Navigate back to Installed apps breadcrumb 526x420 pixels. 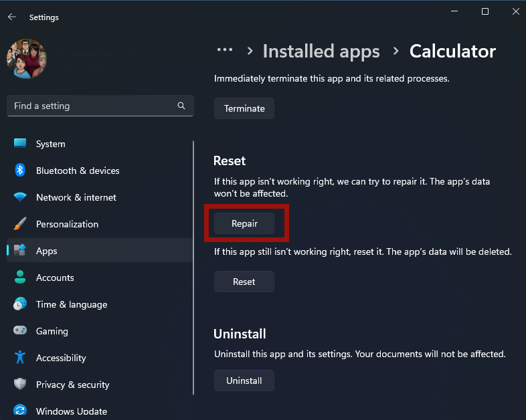click(321, 51)
